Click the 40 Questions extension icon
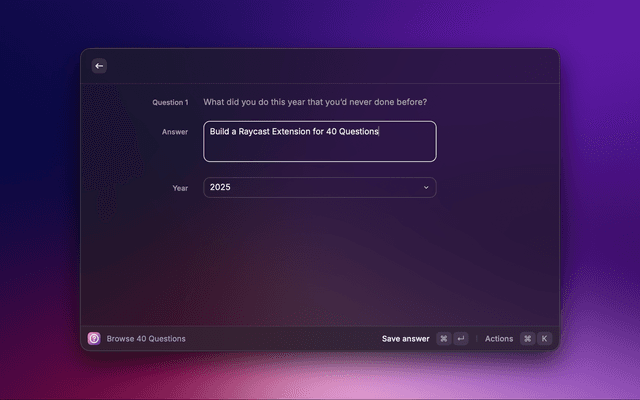 94,339
